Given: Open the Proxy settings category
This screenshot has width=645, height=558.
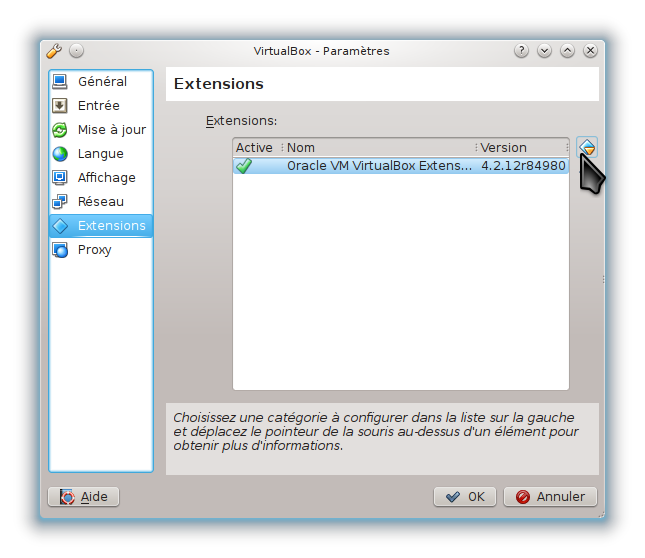Looking at the screenshot, I should (x=101, y=250).
